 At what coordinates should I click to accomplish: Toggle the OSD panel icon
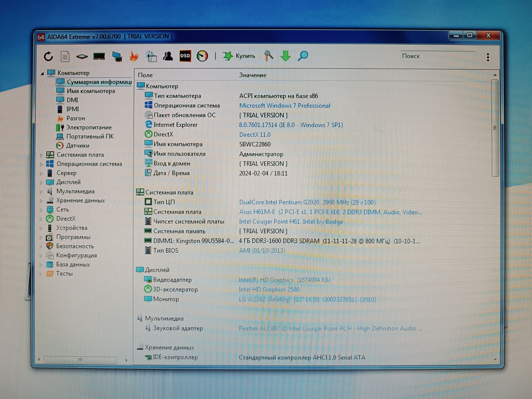(x=185, y=56)
